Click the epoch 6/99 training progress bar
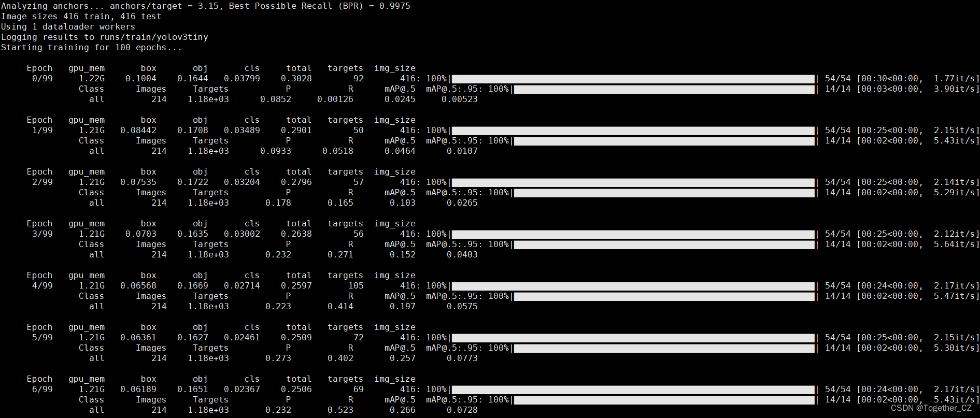 [x=633, y=390]
